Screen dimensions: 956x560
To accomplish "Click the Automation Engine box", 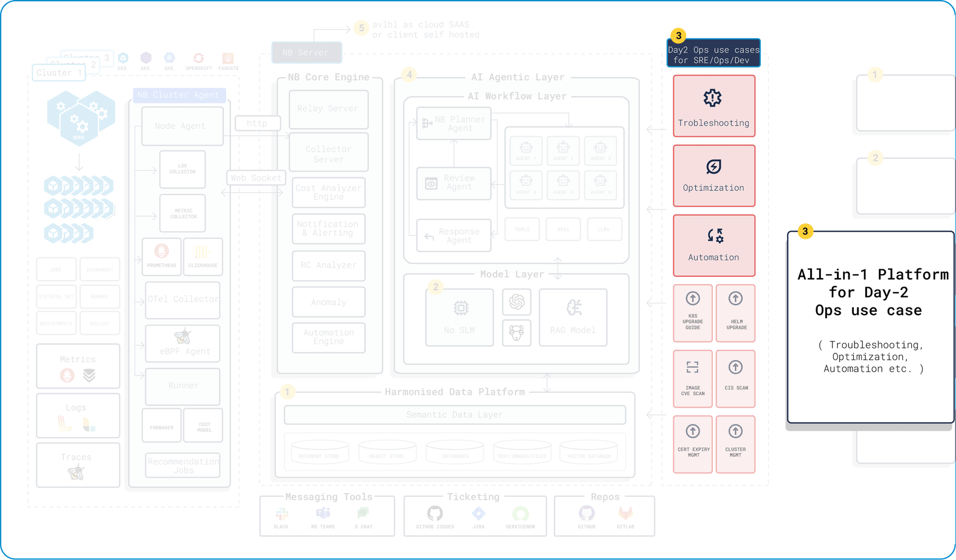I will click(329, 337).
